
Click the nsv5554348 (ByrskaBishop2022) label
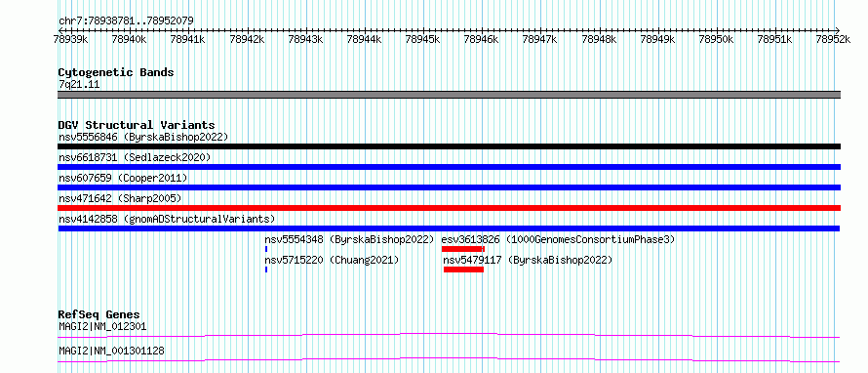click(x=349, y=239)
